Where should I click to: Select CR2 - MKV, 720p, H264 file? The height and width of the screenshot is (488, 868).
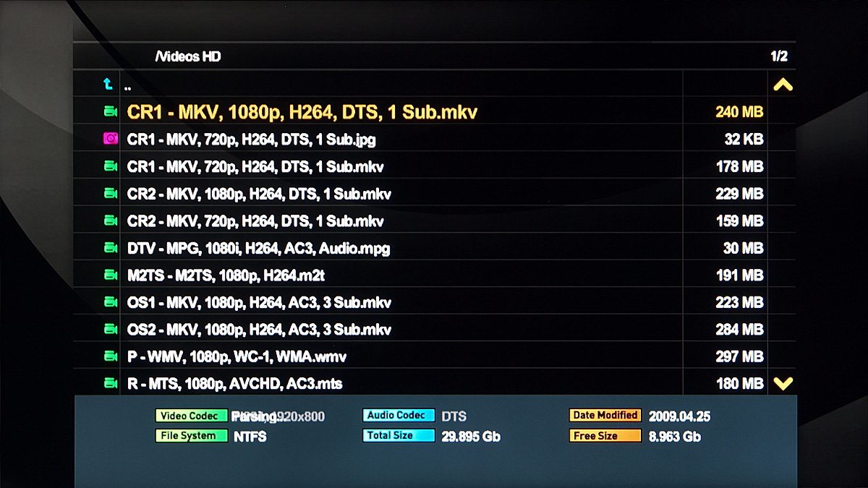click(255, 221)
